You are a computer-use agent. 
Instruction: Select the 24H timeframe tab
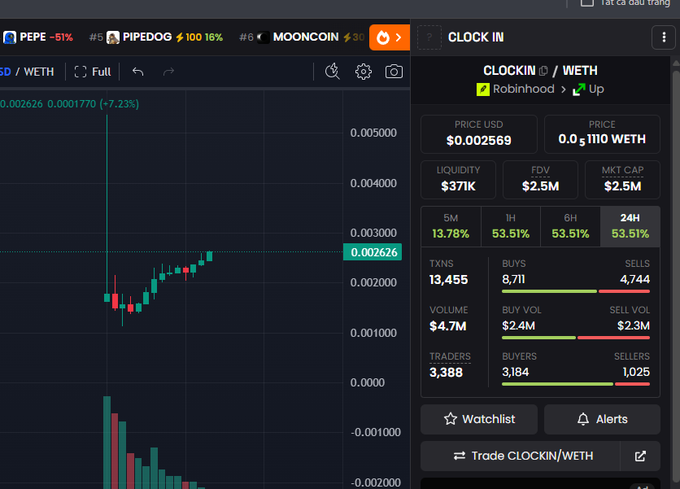click(x=630, y=227)
